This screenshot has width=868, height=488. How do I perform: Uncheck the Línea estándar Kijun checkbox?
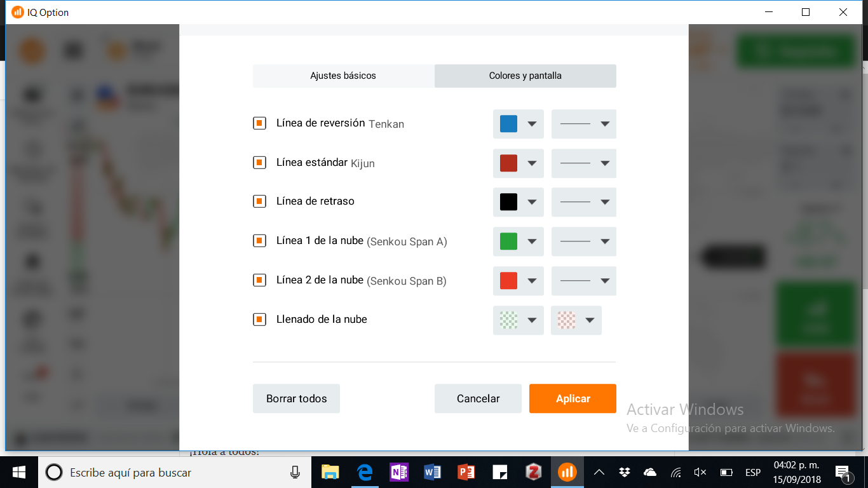click(x=259, y=163)
